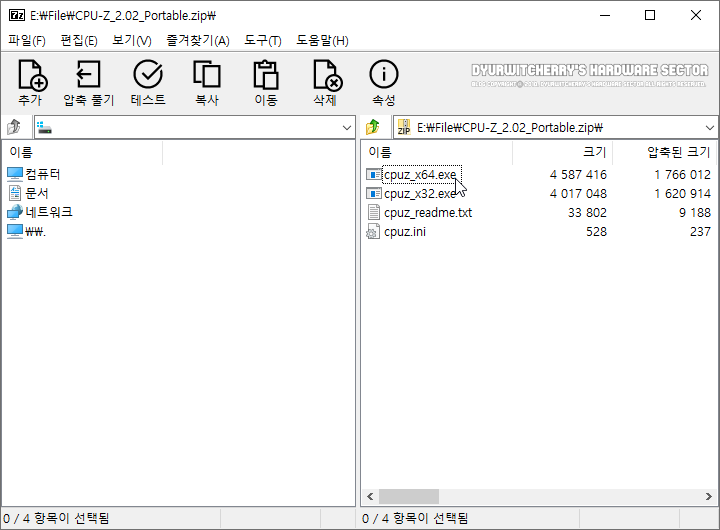This screenshot has height=530, width=720.
Task: Click the packed size value 9 188
Action: pos(695,212)
